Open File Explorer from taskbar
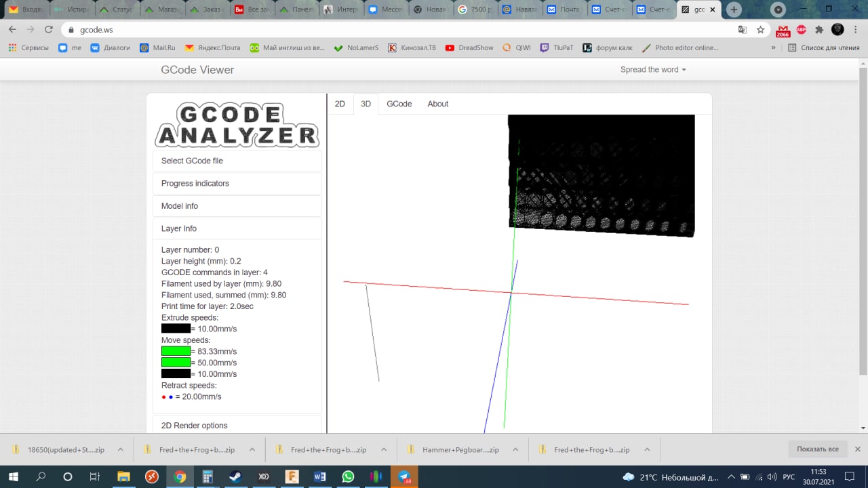 pyautogui.click(x=123, y=476)
